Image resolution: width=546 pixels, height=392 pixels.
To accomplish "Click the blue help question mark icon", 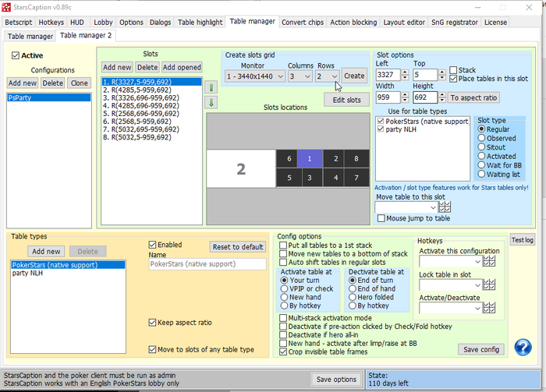I will click(x=523, y=347).
